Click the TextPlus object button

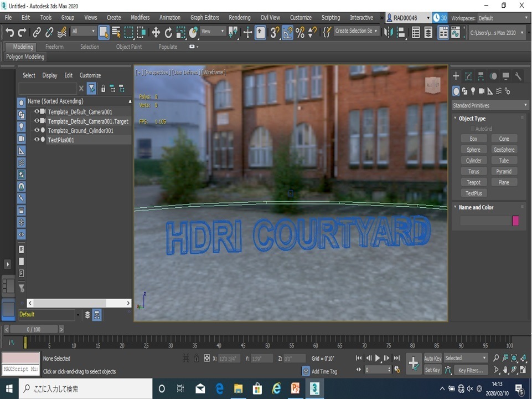tap(474, 193)
